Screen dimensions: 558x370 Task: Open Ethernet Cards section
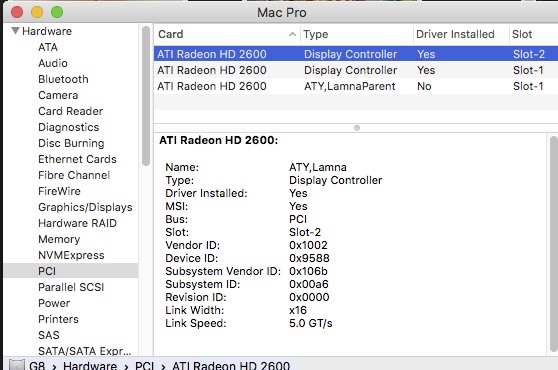[77, 159]
